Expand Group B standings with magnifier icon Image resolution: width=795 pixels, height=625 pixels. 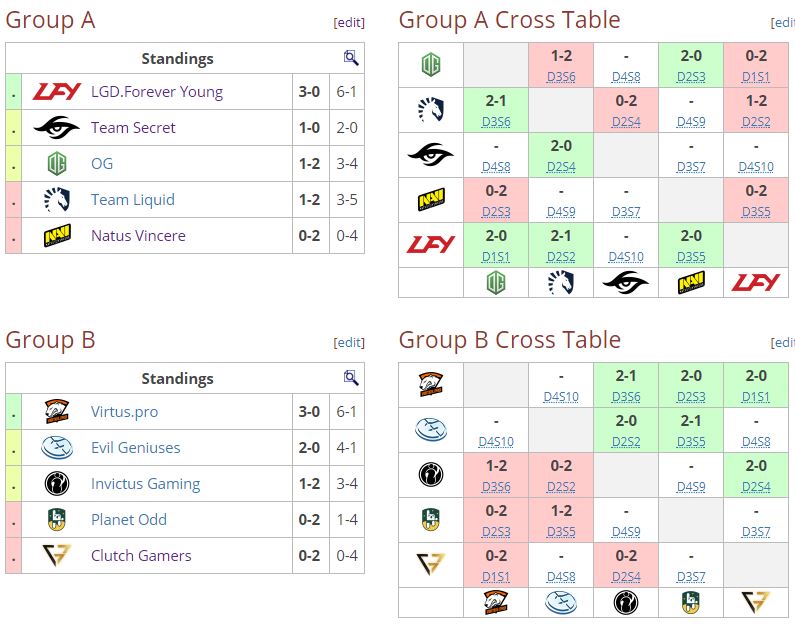351,378
